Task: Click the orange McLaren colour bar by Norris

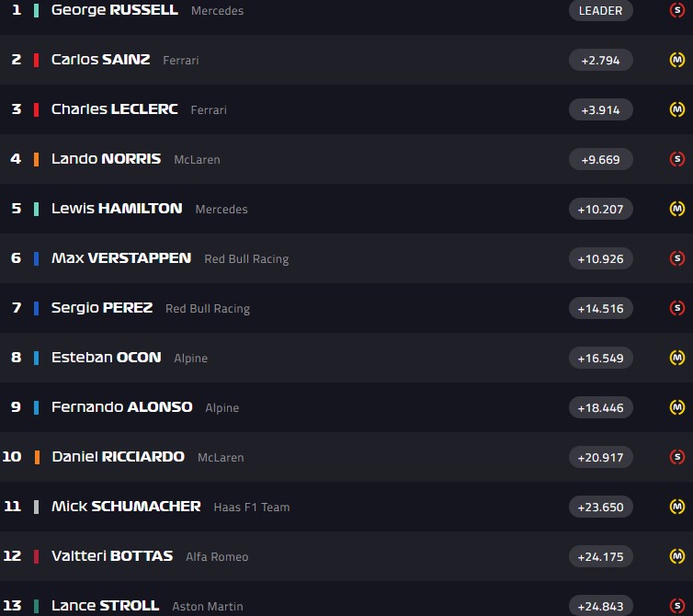Action: pos(36,159)
